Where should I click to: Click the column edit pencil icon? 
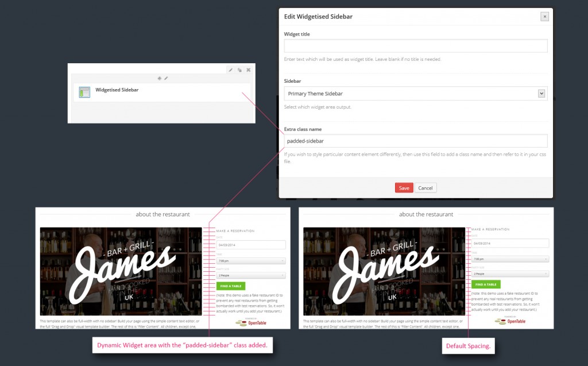click(x=166, y=79)
